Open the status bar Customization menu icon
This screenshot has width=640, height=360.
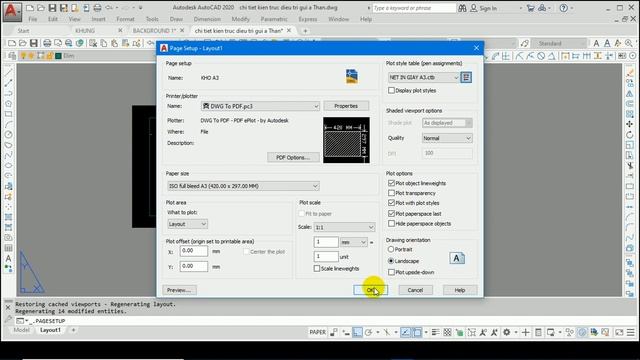[631, 332]
